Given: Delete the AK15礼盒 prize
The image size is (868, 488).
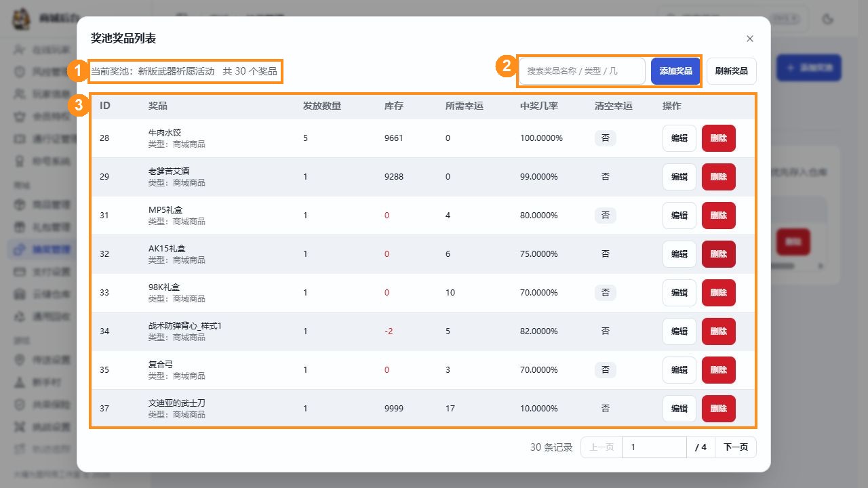Looking at the screenshot, I should 719,254.
